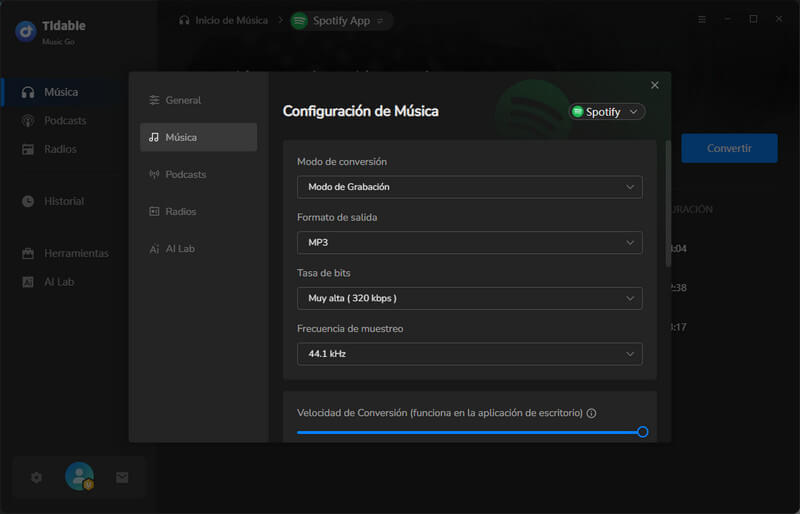Open the hamburger menu in title bar
The height and width of the screenshot is (514, 800).
click(x=702, y=19)
